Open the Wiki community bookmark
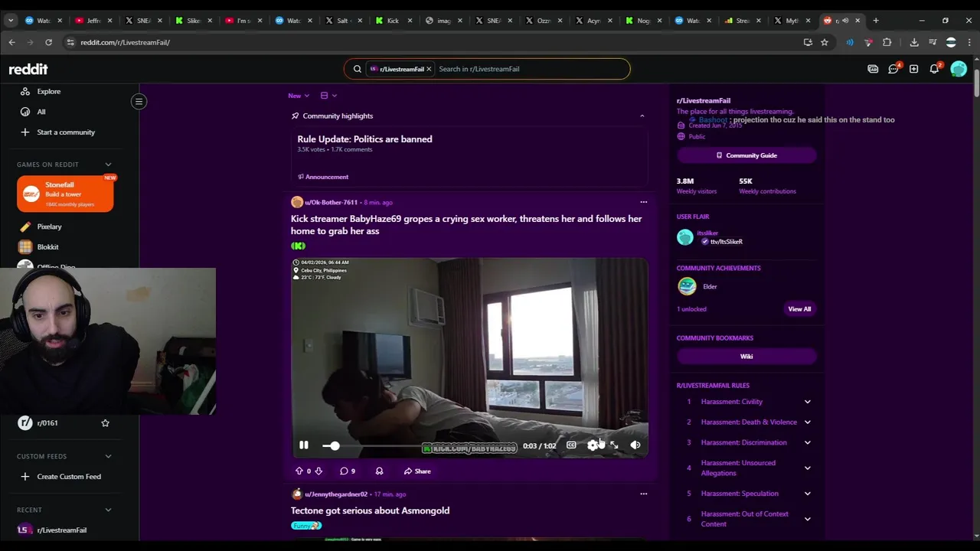The height and width of the screenshot is (551, 980). pos(746,356)
